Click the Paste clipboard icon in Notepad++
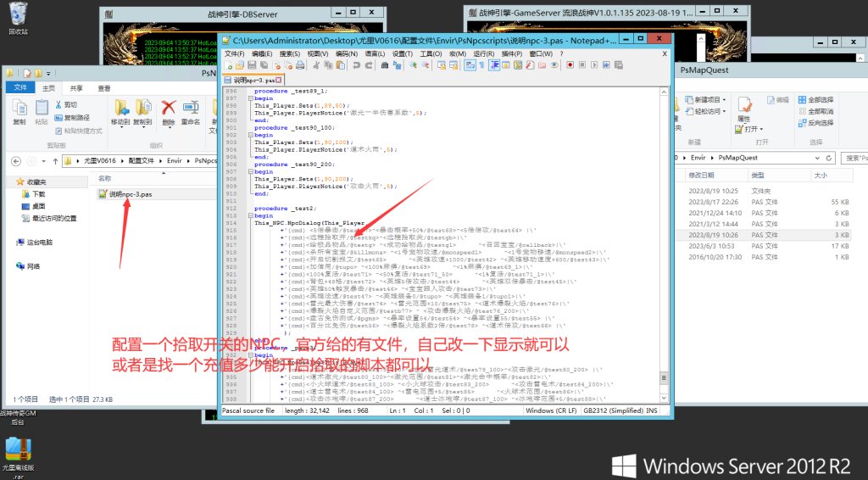868x480 pixels. [x=341, y=65]
